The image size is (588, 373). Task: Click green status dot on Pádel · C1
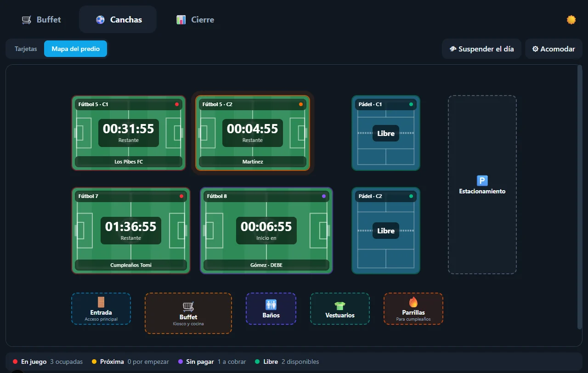pos(411,104)
